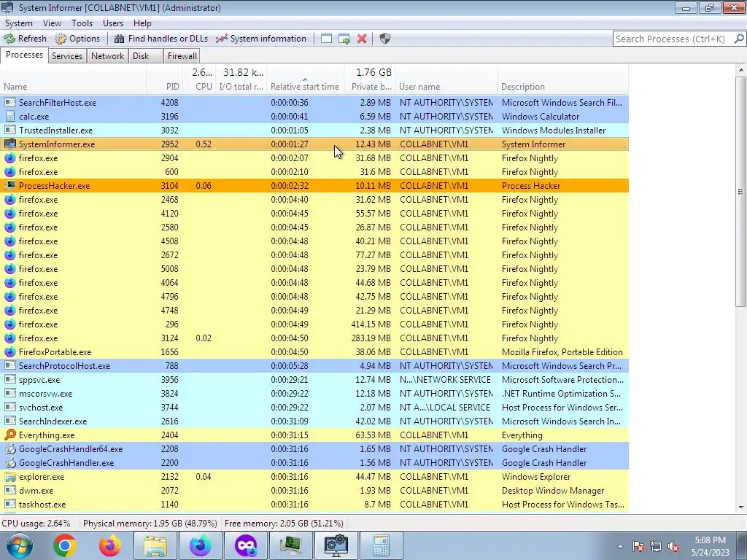Click the GoogleCrashHandler64.exe icon
This screenshot has width=747, height=560.
(x=9, y=448)
